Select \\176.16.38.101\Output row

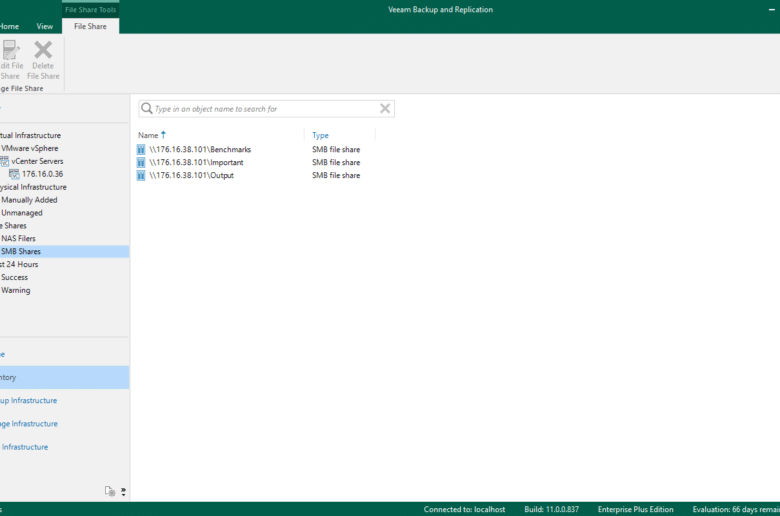point(192,175)
